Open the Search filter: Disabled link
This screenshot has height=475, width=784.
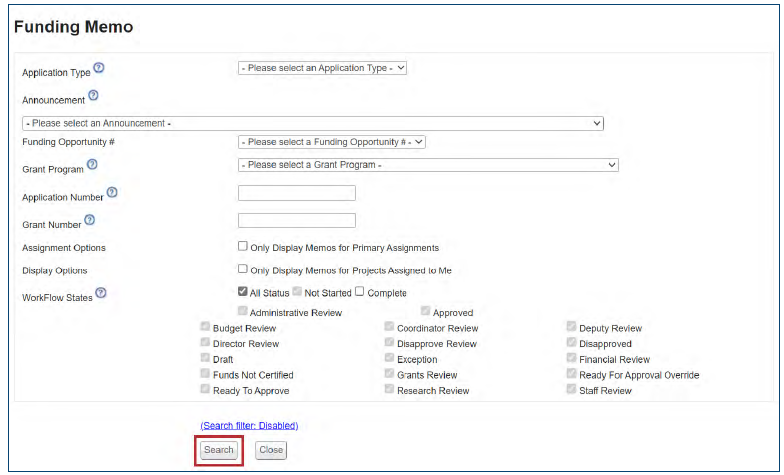[249, 426]
